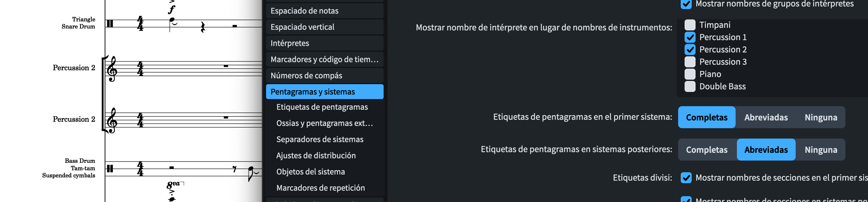The height and width of the screenshot is (202, 868).
Task: Tick the Piano checkbox
Action: pos(690,74)
